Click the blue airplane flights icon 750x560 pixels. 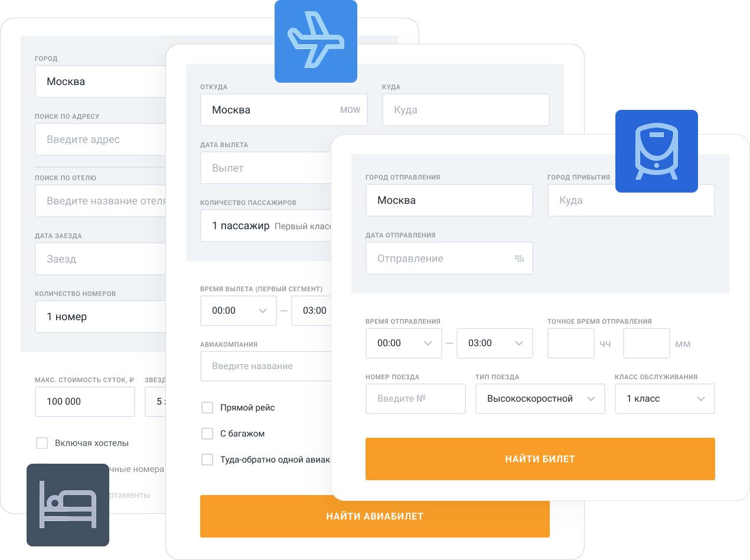(315, 41)
